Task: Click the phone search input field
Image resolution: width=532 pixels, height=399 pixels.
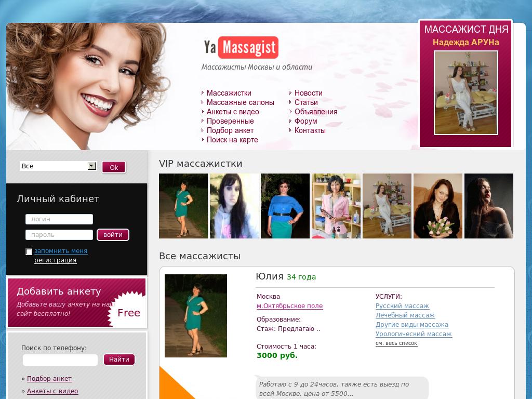Action: [60, 360]
